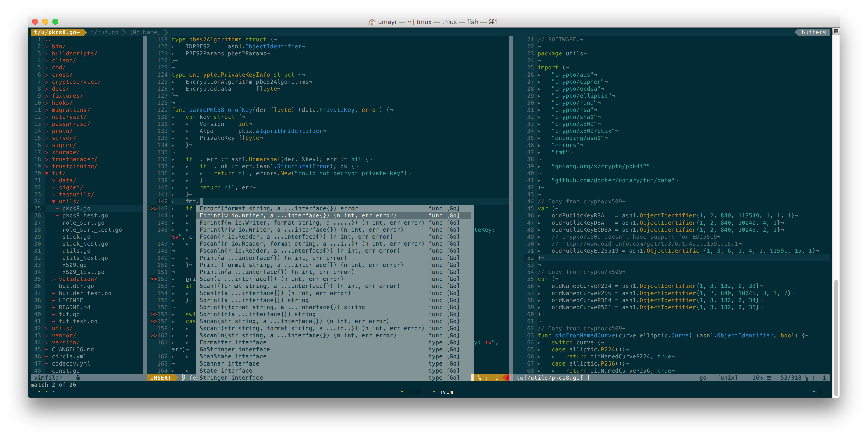This screenshot has width=868, height=438.
Task: Expand the bin/ folder
Action: click(x=47, y=47)
